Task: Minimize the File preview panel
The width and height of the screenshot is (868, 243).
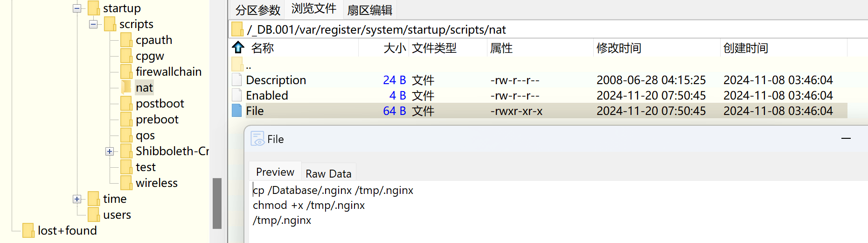Action: (846, 139)
